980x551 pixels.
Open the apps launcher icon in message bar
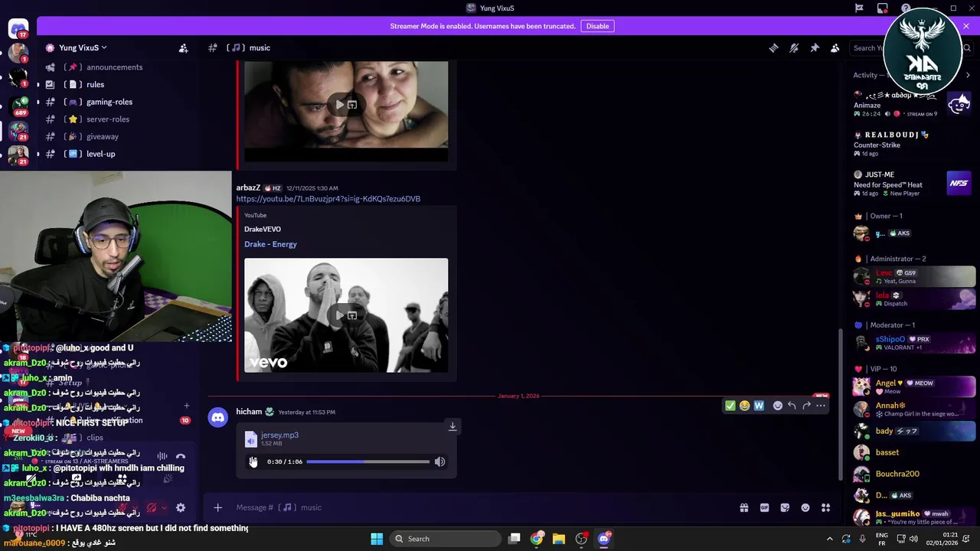coord(826,507)
